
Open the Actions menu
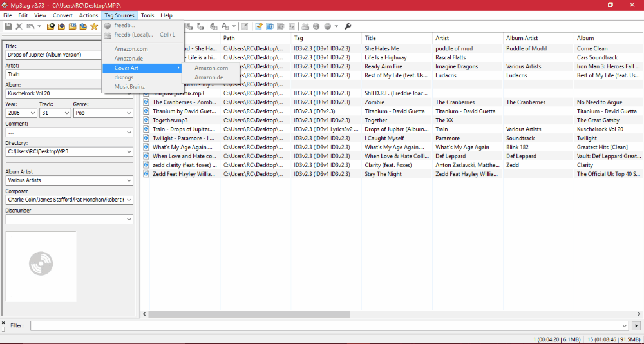click(x=88, y=15)
